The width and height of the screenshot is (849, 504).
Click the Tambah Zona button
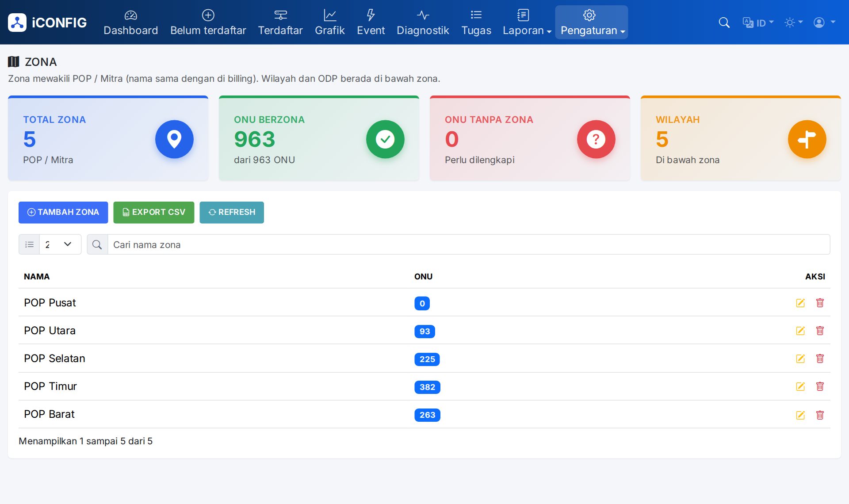point(63,212)
